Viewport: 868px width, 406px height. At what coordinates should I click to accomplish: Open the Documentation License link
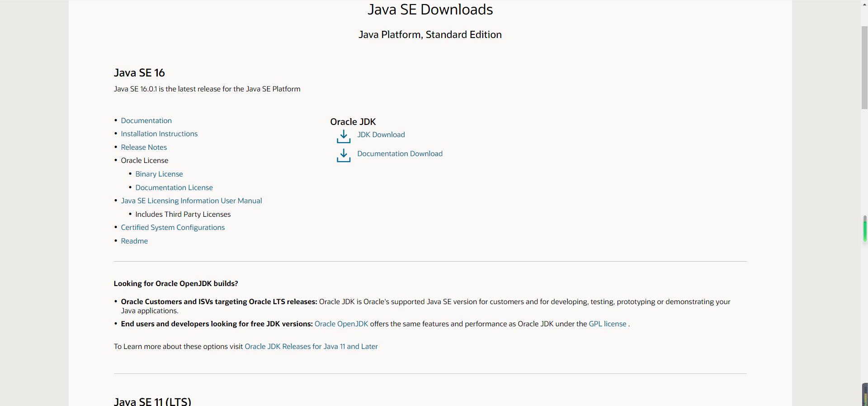(x=174, y=187)
